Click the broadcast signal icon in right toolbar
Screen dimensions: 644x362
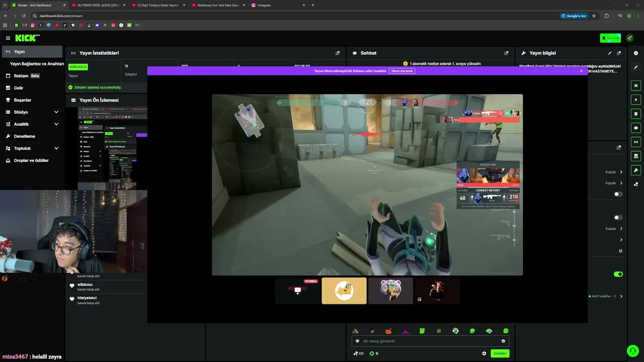pyautogui.click(x=636, y=142)
